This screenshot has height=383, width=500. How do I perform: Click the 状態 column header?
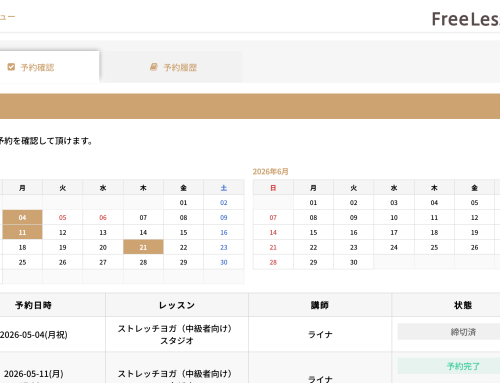[x=463, y=305]
